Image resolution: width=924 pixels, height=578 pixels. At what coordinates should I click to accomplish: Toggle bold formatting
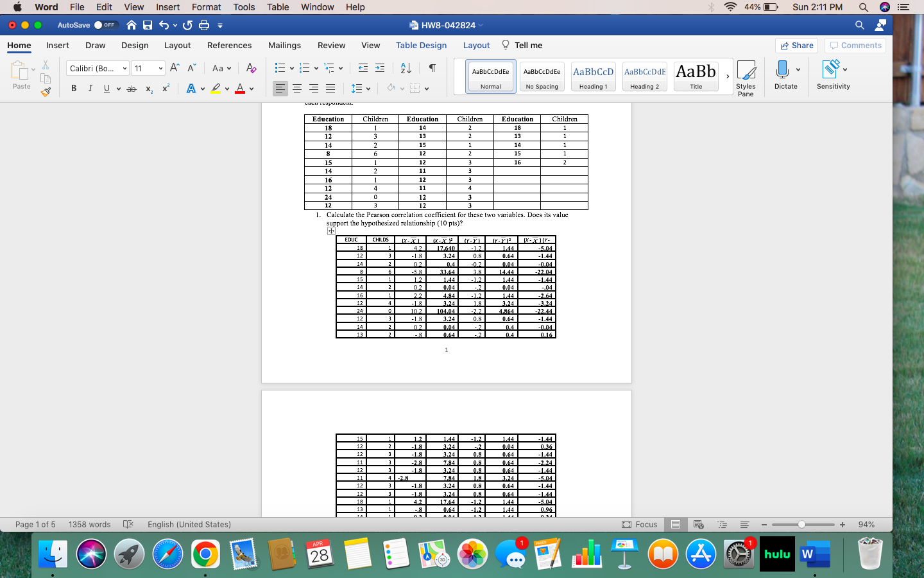pos(73,89)
